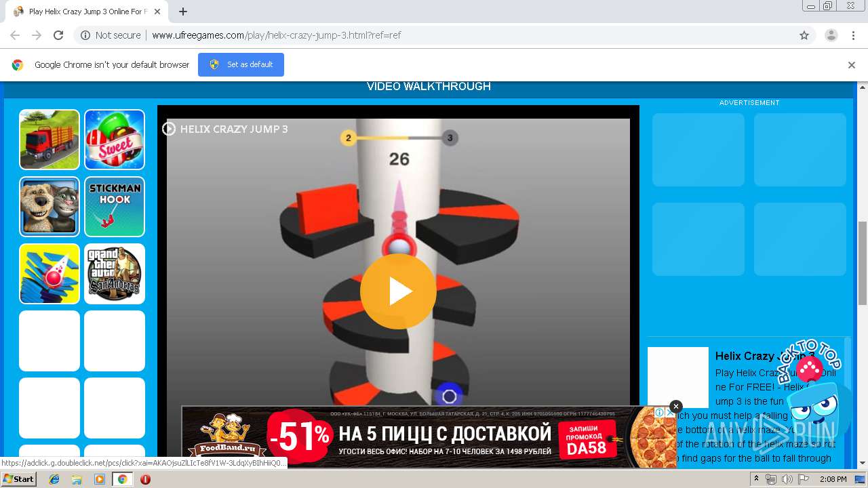Viewport: 868px width, 488px height.
Task: Close the pizza banner advertisement
Action: pyautogui.click(x=675, y=407)
